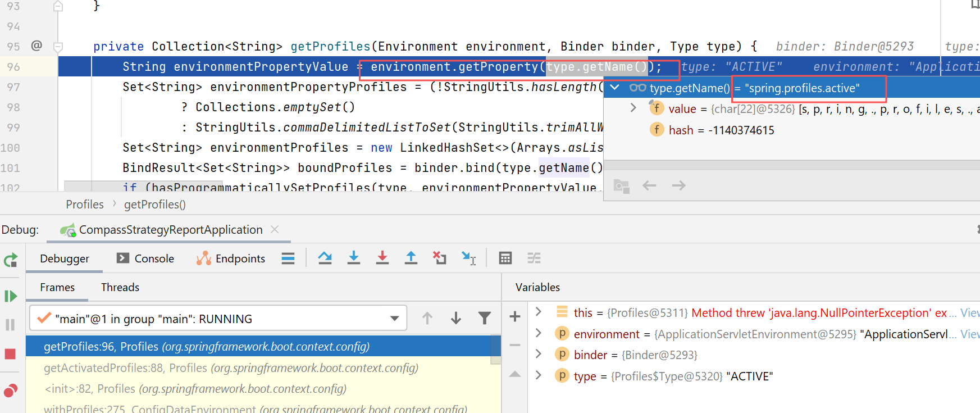Click the View link for 'this' variable

tap(969, 313)
